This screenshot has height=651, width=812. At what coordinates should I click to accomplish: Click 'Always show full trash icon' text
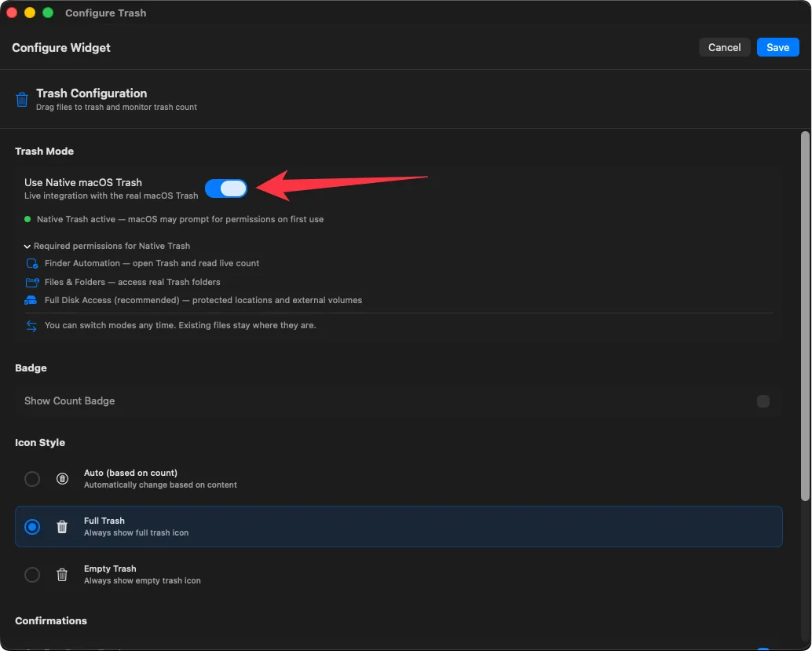pyautogui.click(x=136, y=532)
